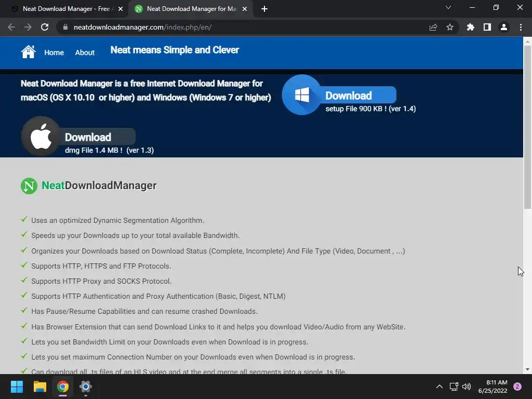Select the 'Neat Download Manager for Mac' tab
The width and height of the screenshot is (532, 399).
click(x=190, y=9)
